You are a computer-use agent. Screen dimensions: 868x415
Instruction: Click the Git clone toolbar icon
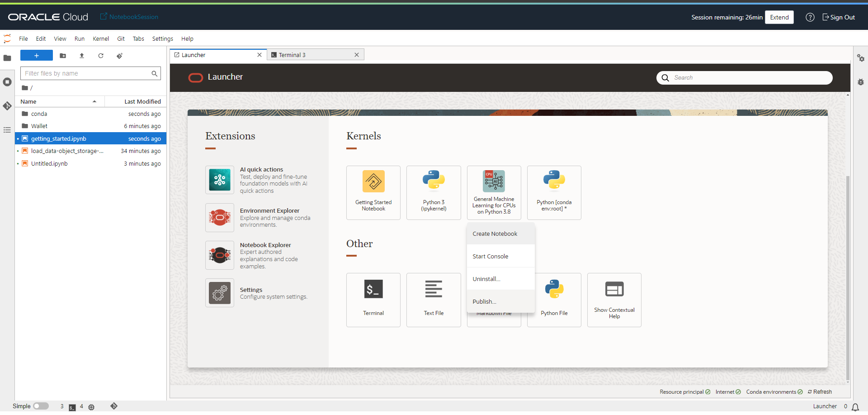pyautogui.click(x=119, y=56)
